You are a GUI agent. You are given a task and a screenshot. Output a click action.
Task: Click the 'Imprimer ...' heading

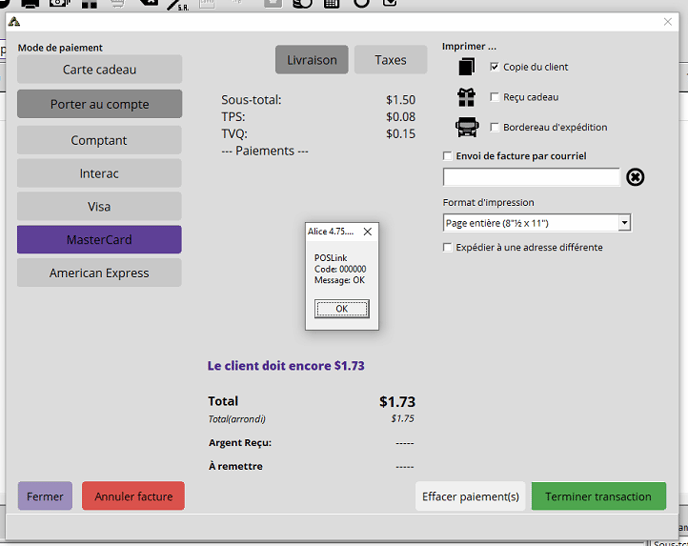coord(469,47)
